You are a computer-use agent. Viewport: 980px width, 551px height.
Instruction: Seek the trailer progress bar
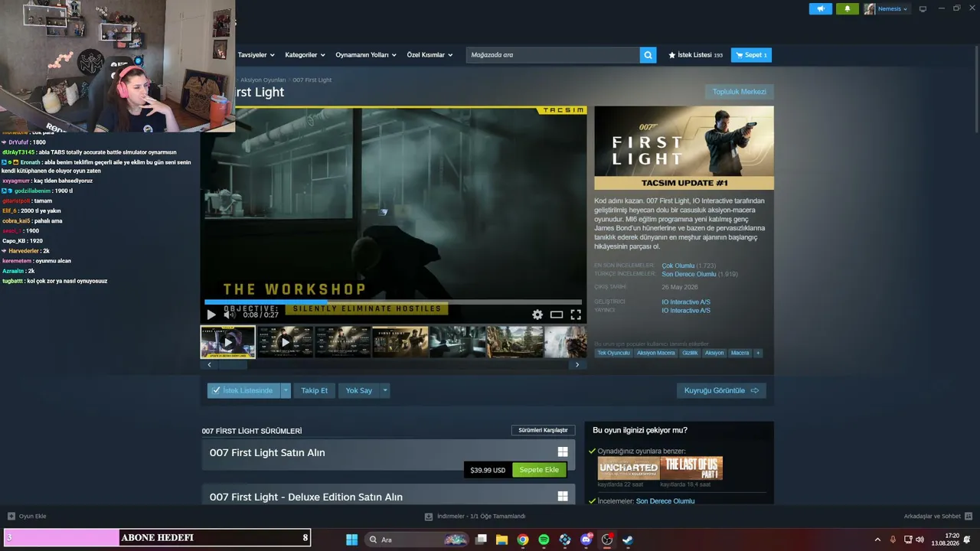click(x=393, y=302)
